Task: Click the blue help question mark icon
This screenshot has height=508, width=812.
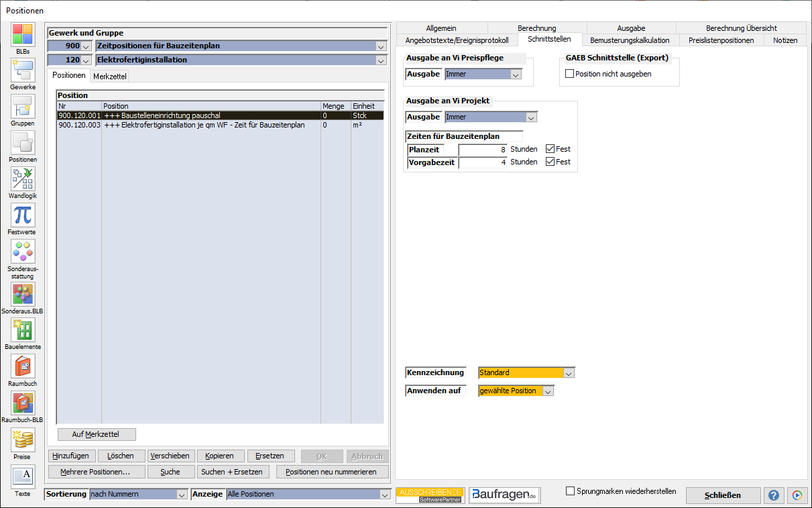Action: pos(774,495)
